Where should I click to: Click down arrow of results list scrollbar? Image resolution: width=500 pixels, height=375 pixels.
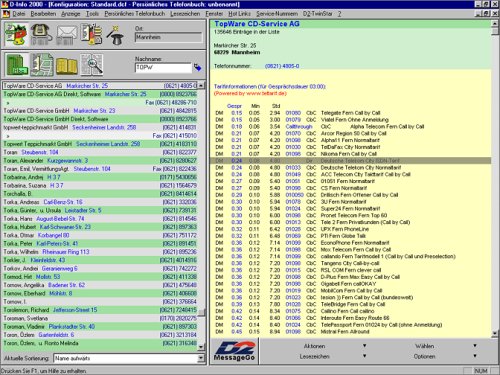[201, 347]
